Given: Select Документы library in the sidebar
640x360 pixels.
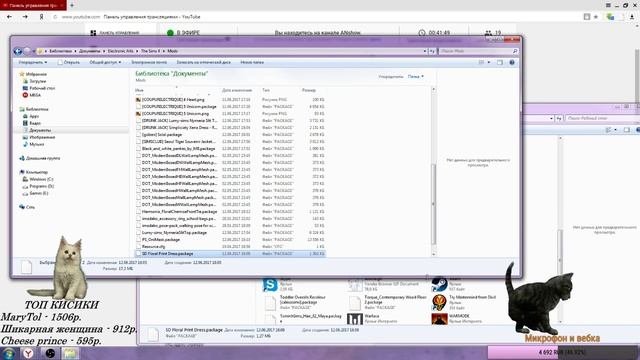Looking at the screenshot, I should (x=40, y=130).
